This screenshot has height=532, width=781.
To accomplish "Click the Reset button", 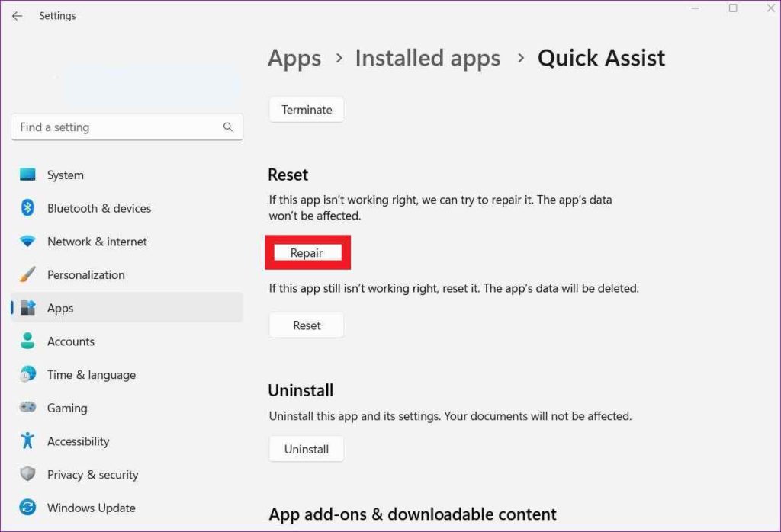I will click(x=307, y=325).
